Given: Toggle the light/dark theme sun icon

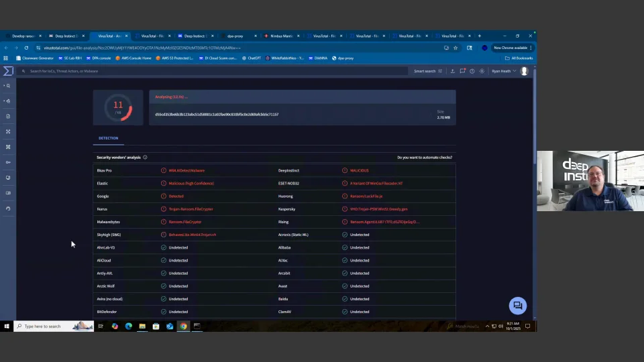Looking at the screenshot, I should coord(482,71).
